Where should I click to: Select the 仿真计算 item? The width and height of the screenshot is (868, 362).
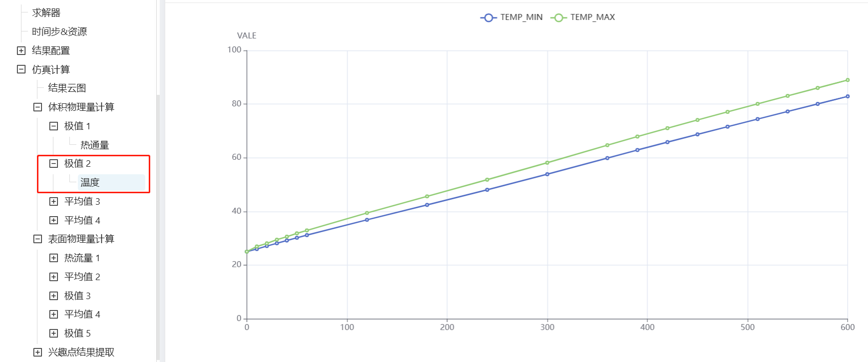[x=51, y=69]
